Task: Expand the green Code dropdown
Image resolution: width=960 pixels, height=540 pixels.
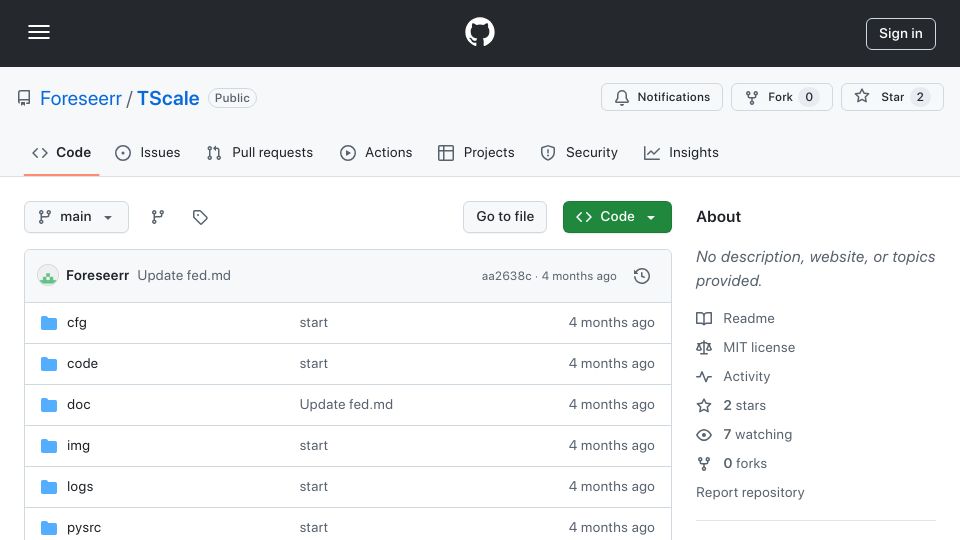Action: pos(617,217)
